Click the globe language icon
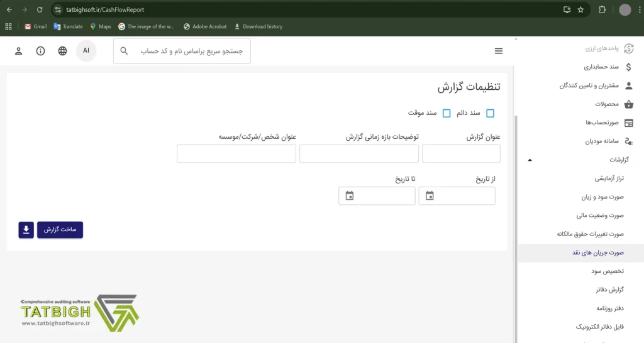Viewport: 644px width, 343px height. pyautogui.click(x=62, y=51)
